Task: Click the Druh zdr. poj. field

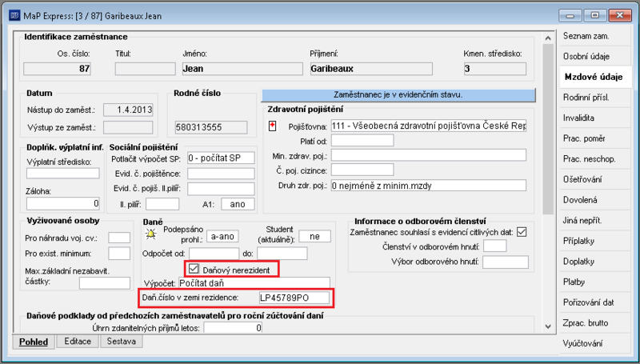Action: point(429,186)
